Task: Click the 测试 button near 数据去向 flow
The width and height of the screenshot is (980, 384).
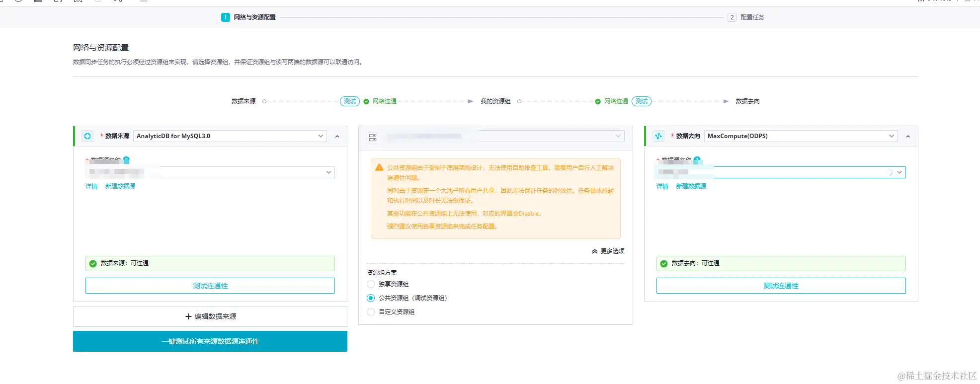Action: 642,101
